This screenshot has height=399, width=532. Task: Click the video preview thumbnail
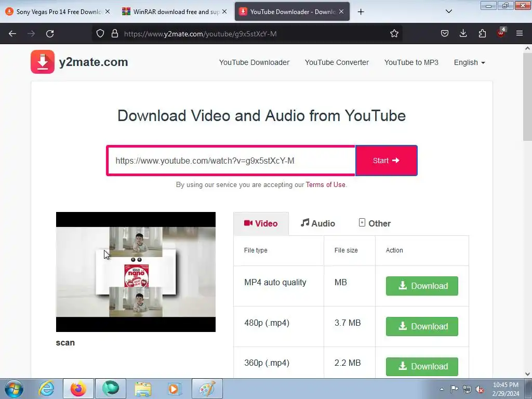pos(136,272)
